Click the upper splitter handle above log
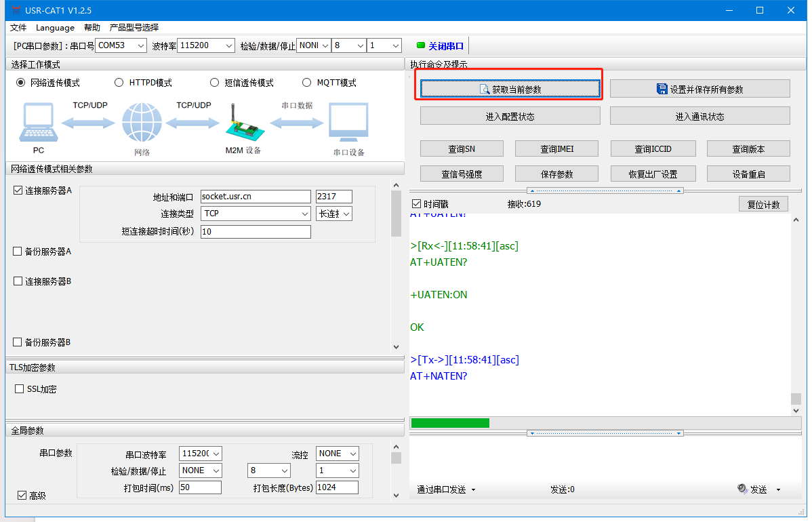 tap(605, 190)
